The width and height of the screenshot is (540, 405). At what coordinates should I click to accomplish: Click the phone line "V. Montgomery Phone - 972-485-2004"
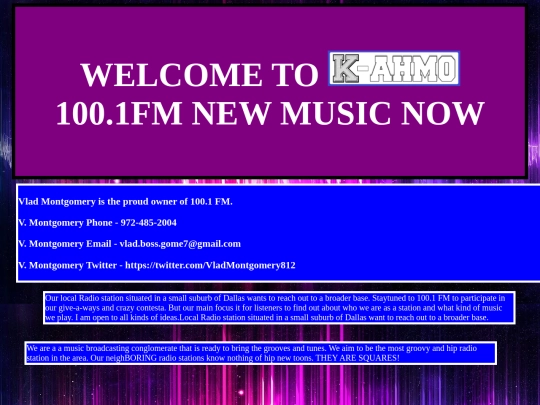[97, 222]
